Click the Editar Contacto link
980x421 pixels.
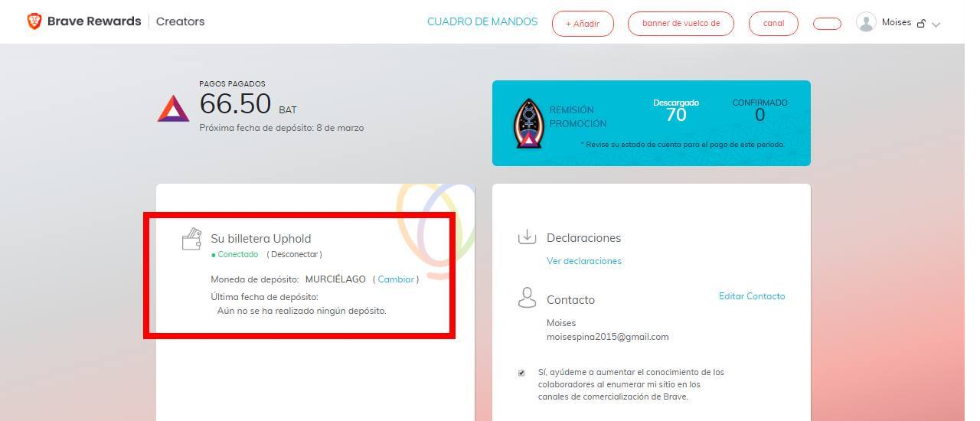752,296
